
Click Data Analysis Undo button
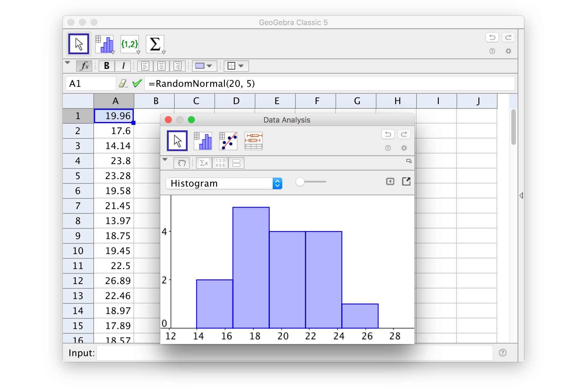[x=388, y=134]
